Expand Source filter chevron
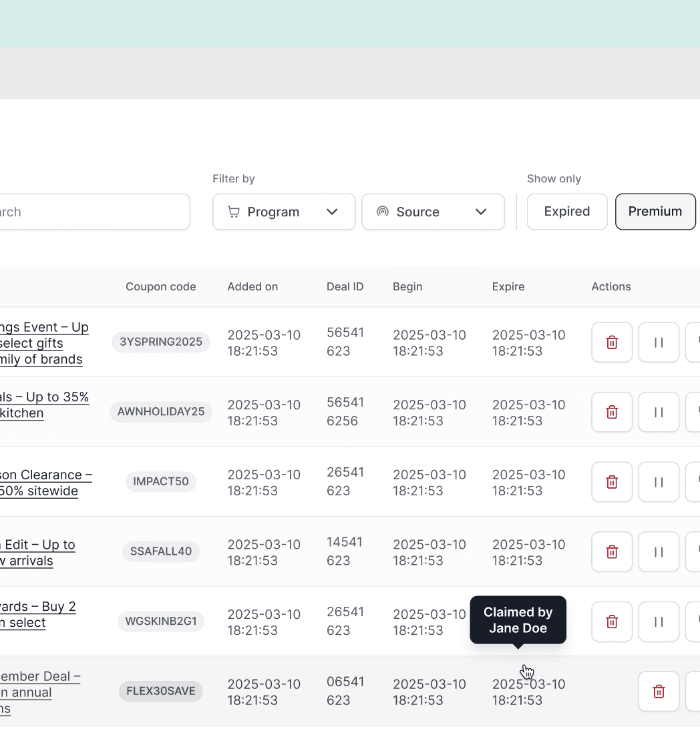The image size is (700, 741). (x=481, y=212)
